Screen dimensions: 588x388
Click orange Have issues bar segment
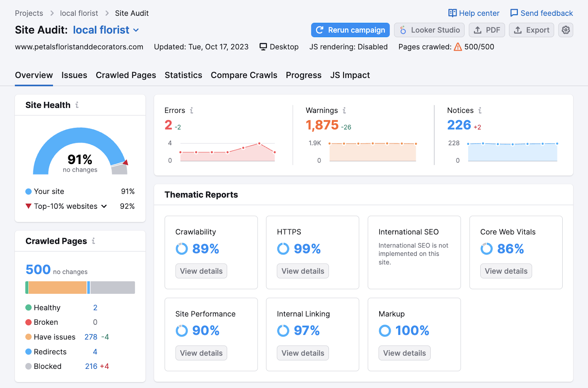click(x=57, y=288)
